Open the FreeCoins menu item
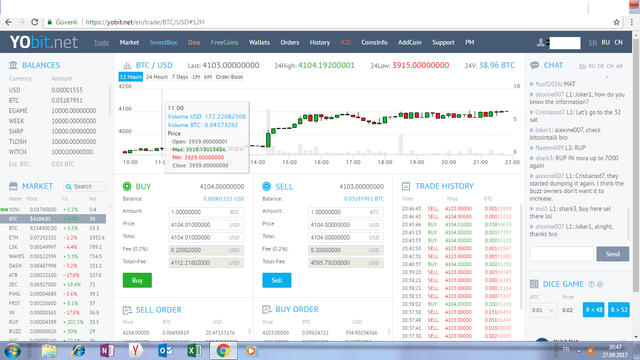Viewport: 640px width, 360px height. click(224, 42)
